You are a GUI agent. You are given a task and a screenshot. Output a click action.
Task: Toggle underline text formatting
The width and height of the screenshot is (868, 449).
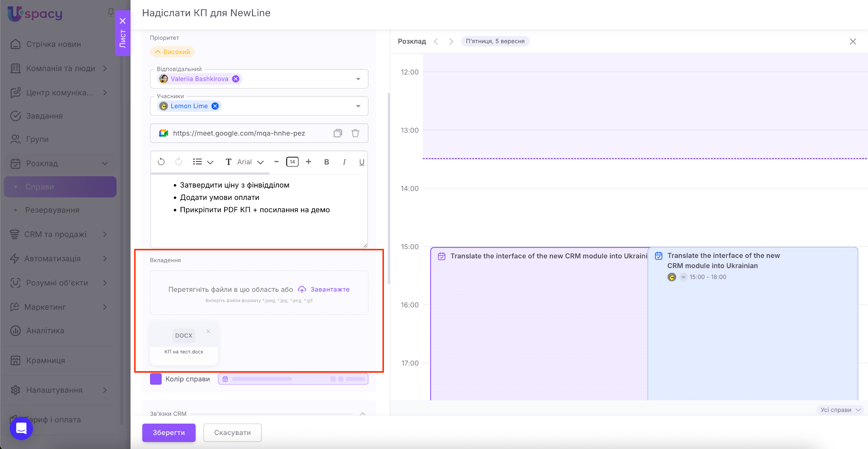(362, 162)
